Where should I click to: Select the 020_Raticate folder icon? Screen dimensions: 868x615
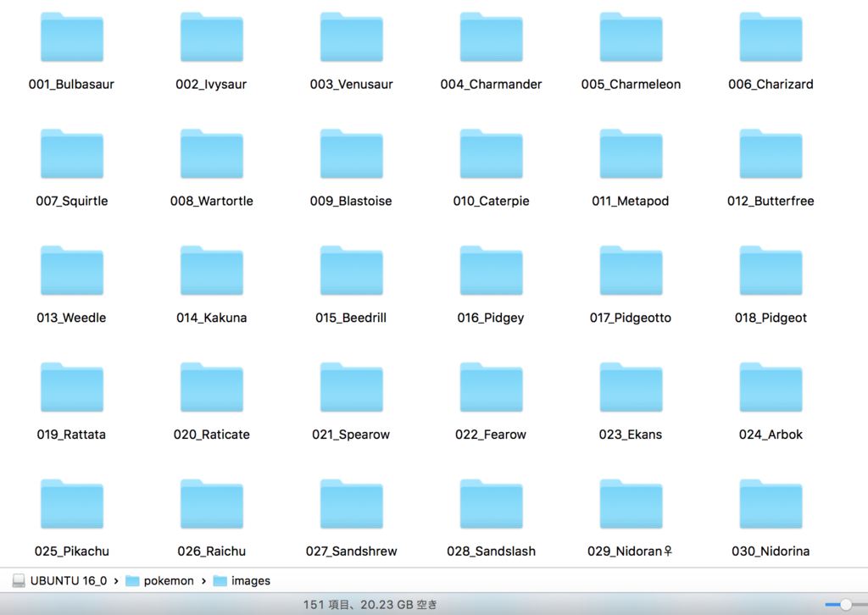211,387
